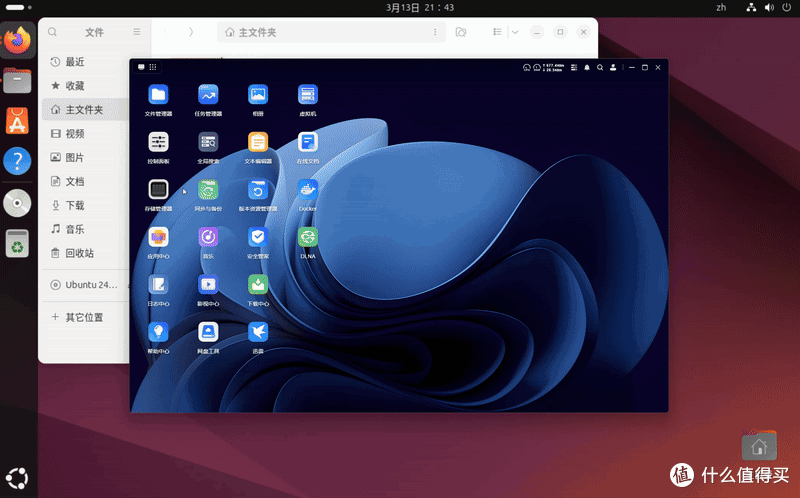
Task: Open app grid launcher in NAS window
Action: point(153,67)
